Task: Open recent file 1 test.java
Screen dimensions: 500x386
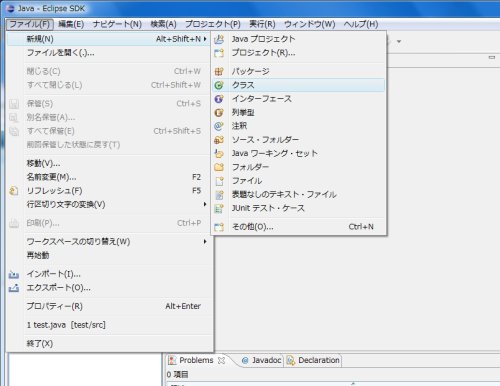Action: (110, 325)
